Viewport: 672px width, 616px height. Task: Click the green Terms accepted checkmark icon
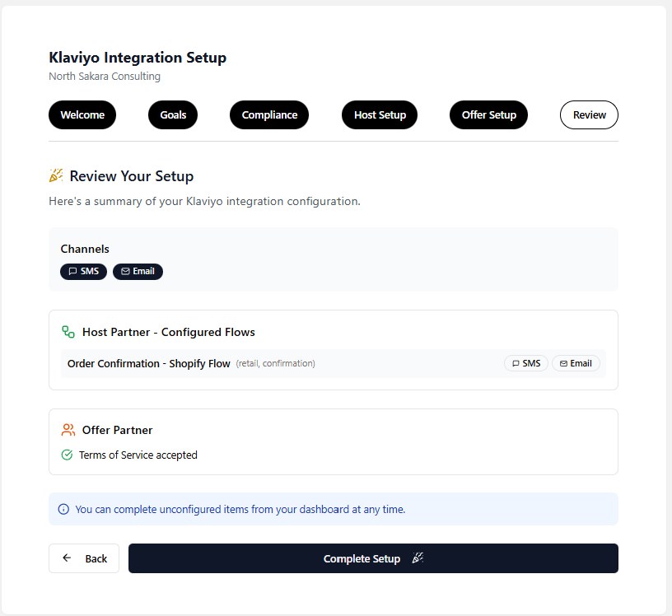[x=68, y=455]
